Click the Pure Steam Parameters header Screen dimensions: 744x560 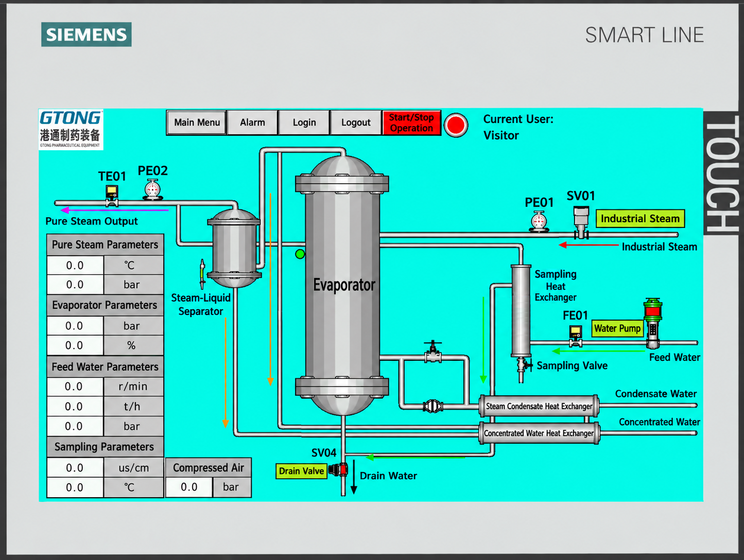click(105, 244)
